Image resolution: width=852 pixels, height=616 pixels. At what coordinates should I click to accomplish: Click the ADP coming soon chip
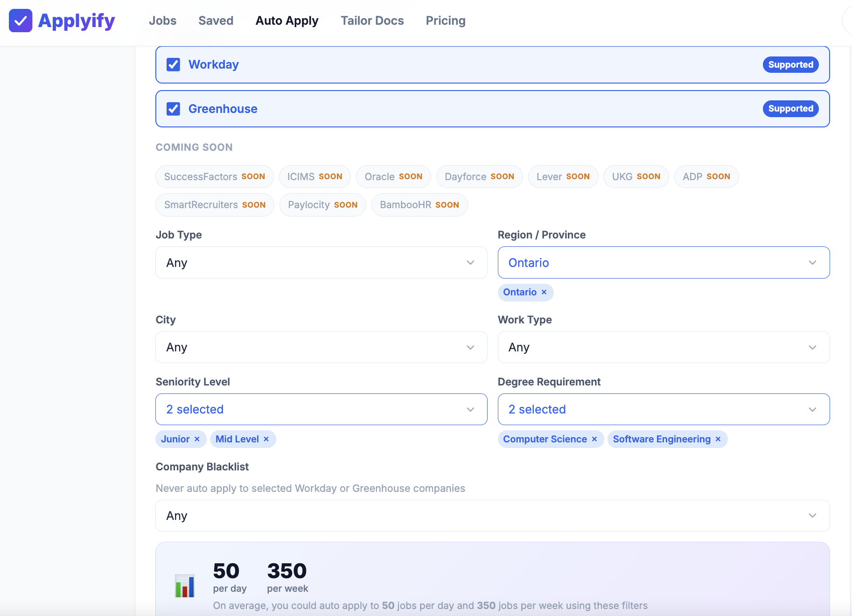pos(706,176)
